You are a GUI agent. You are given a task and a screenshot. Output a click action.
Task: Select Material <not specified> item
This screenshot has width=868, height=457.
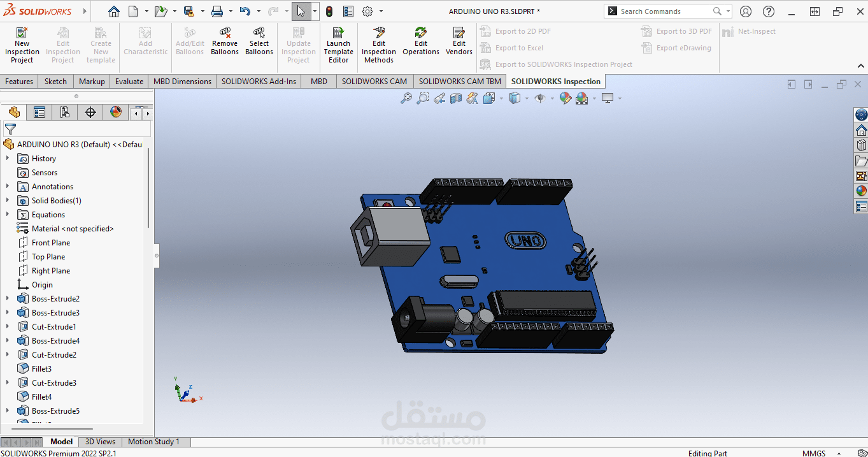pyautogui.click(x=73, y=229)
